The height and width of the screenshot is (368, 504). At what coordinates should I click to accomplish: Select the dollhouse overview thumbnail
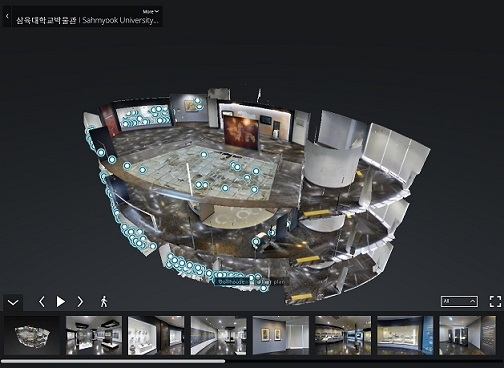coord(32,335)
